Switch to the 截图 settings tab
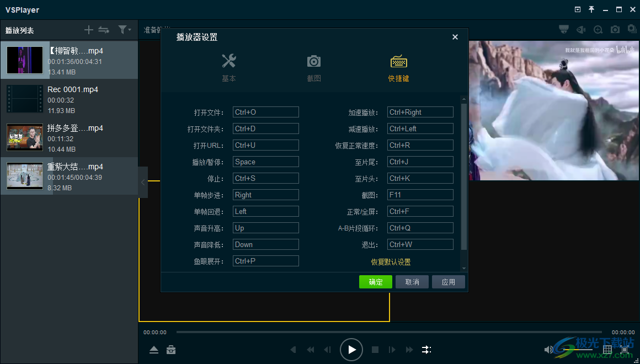The height and width of the screenshot is (364, 640). click(314, 68)
